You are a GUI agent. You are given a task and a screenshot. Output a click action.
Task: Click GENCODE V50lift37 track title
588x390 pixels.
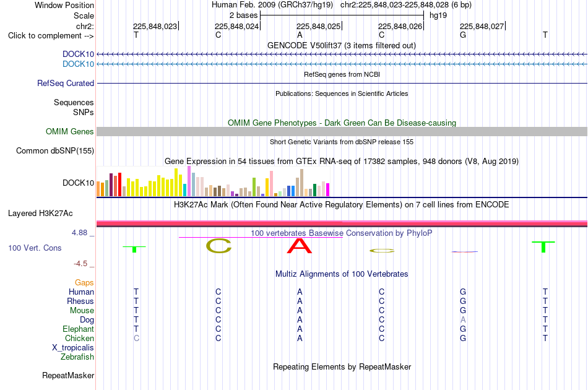342,45
